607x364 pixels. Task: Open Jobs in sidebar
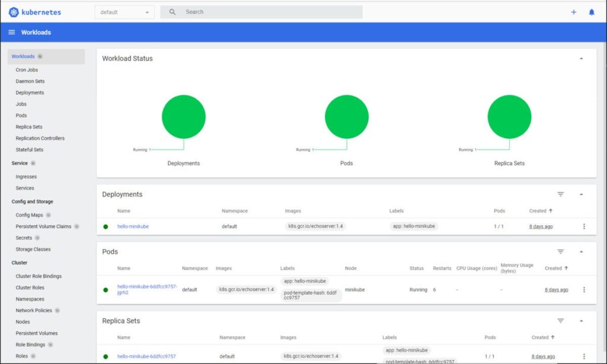coord(21,104)
